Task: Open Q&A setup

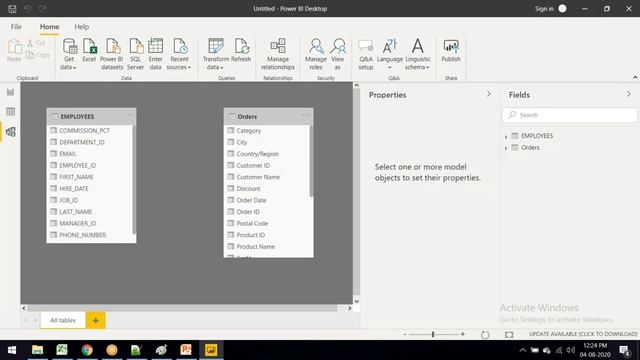Action: tap(366, 55)
